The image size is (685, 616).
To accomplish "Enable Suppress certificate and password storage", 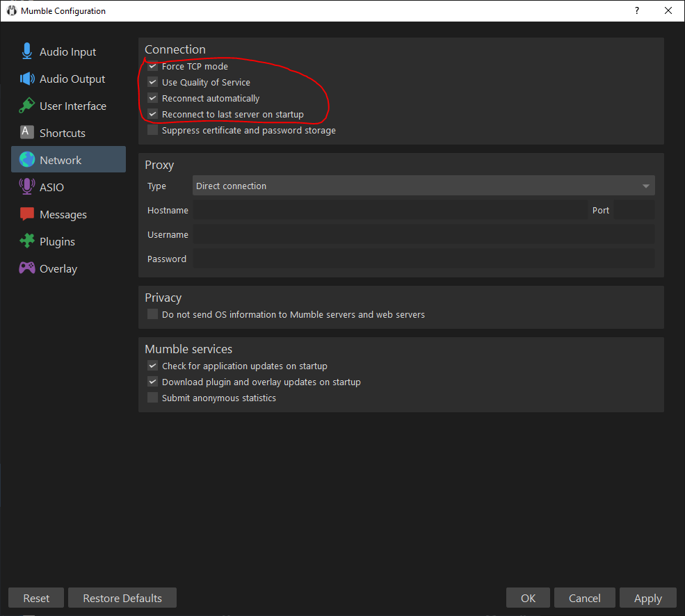I will click(x=152, y=130).
